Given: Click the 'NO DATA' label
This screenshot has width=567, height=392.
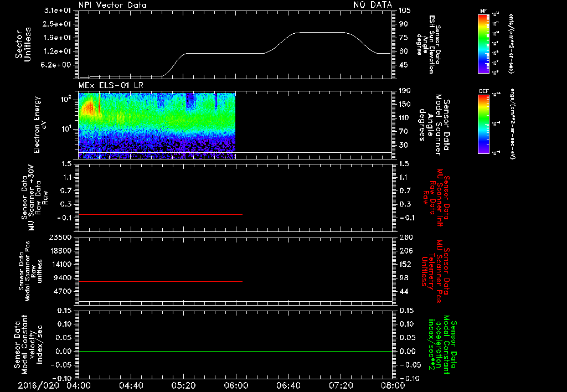Looking at the screenshot, I should click(373, 5).
